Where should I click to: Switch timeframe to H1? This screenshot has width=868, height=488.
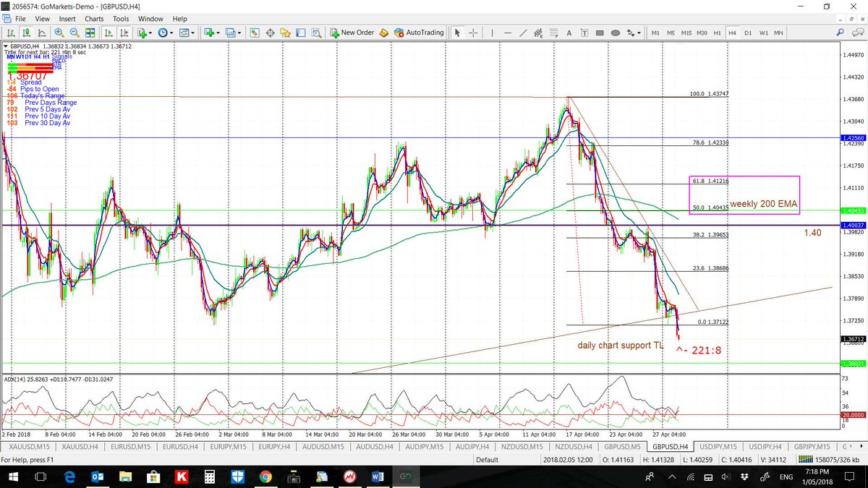pyautogui.click(x=717, y=33)
